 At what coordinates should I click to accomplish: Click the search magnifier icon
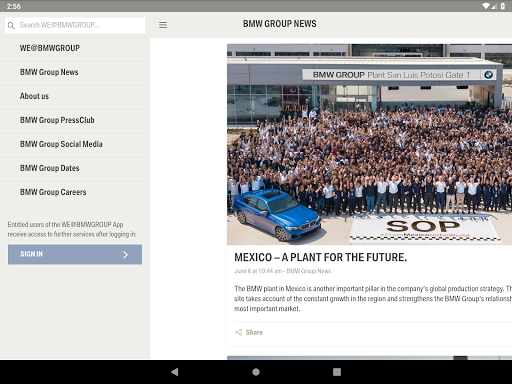pyautogui.click(x=11, y=26)
